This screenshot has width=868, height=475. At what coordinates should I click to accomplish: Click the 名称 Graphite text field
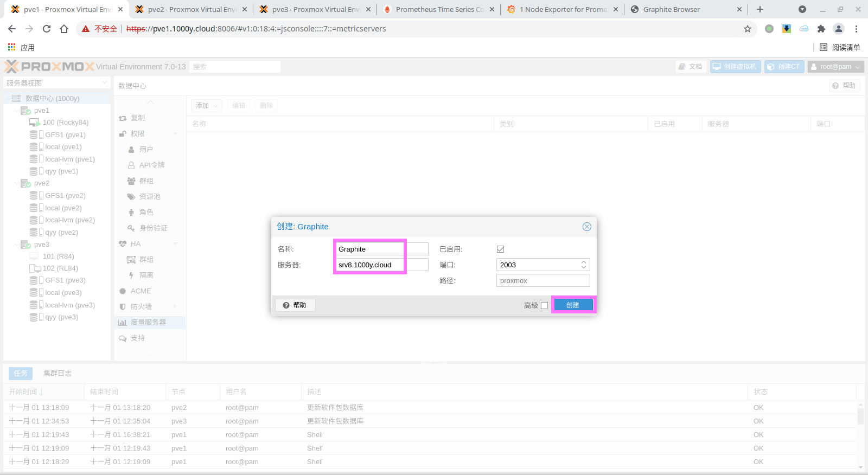pyautogui.click(x=369, y=249)
